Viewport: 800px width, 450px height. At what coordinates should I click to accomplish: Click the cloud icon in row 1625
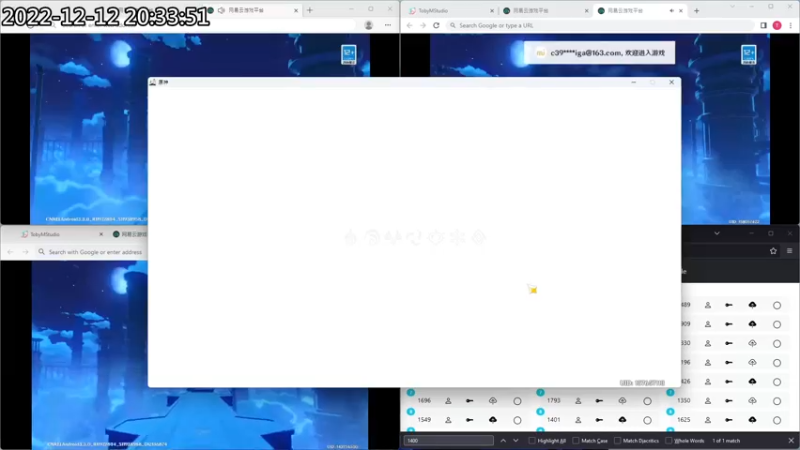[753, 420]
